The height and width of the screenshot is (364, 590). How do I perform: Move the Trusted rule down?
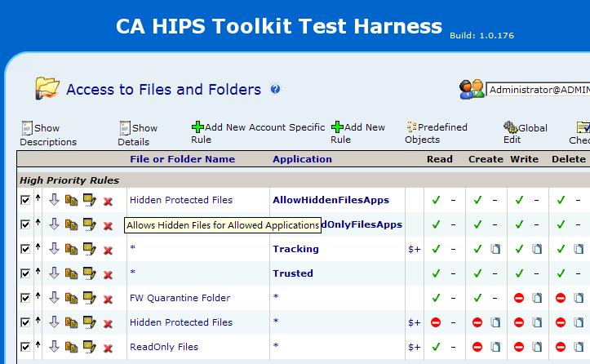click(54, 273)
